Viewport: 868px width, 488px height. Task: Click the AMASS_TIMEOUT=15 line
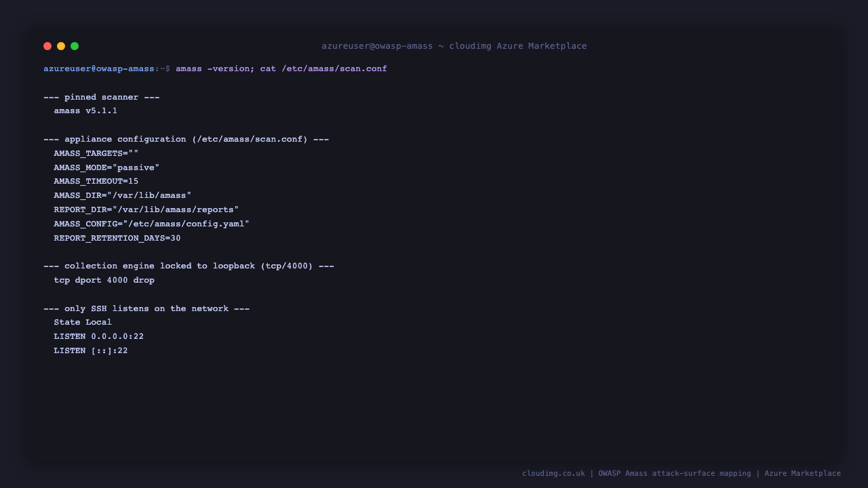[96, 182]
